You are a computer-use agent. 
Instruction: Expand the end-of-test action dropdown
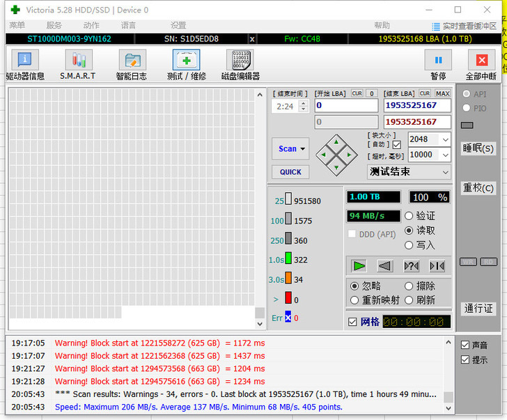point(445,172)
